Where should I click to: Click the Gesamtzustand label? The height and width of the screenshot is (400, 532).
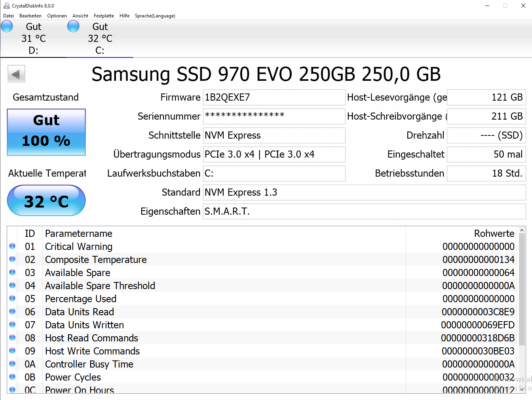(46, 97)
